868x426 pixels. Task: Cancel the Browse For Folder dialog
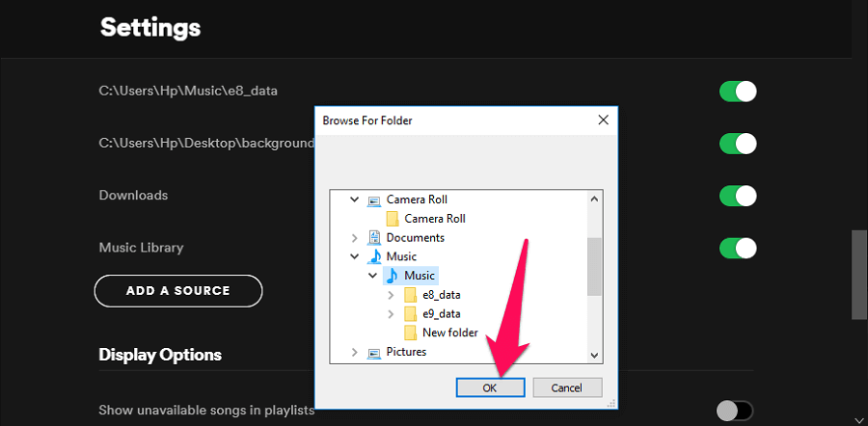click(x=567, y=387)
